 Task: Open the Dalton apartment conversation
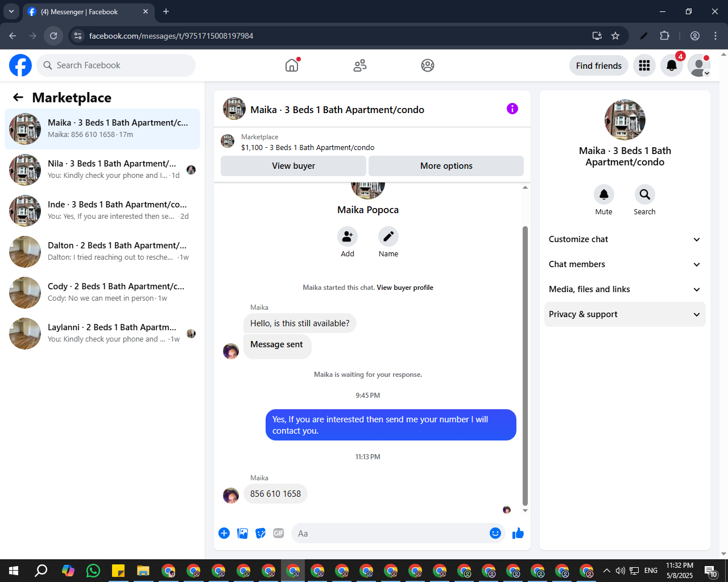(102, 252)
